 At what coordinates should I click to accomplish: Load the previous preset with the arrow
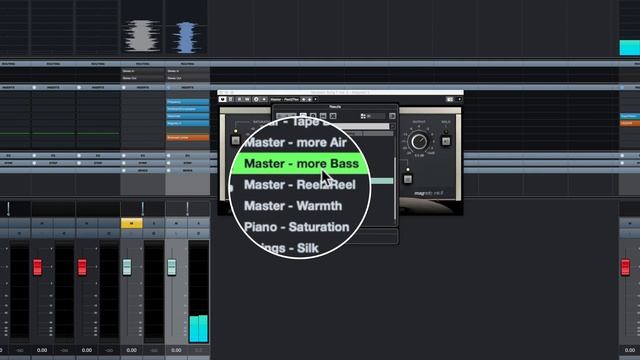pyautogui.click(x=303, y=99)
